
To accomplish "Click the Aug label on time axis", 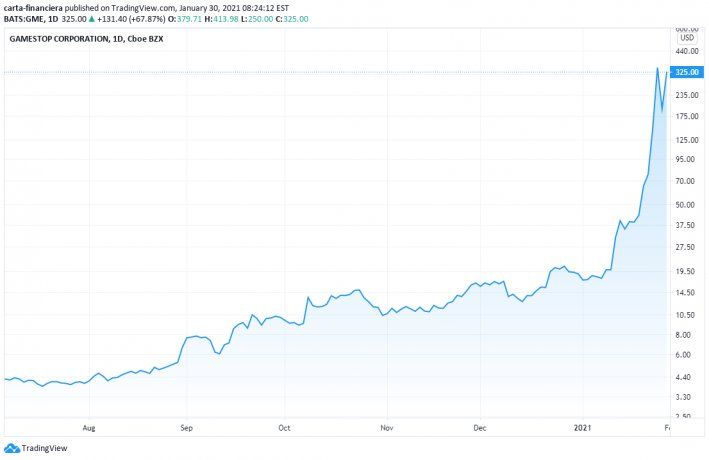I will click(x=88, y=426).
